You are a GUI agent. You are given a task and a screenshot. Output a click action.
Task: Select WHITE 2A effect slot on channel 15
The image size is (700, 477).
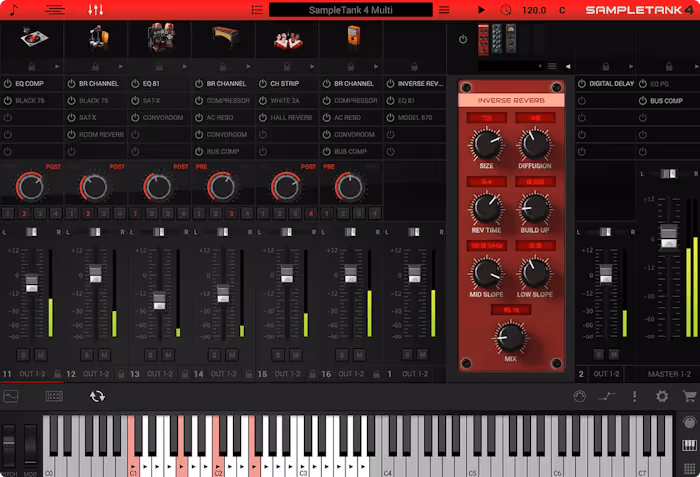coord(285,100)
